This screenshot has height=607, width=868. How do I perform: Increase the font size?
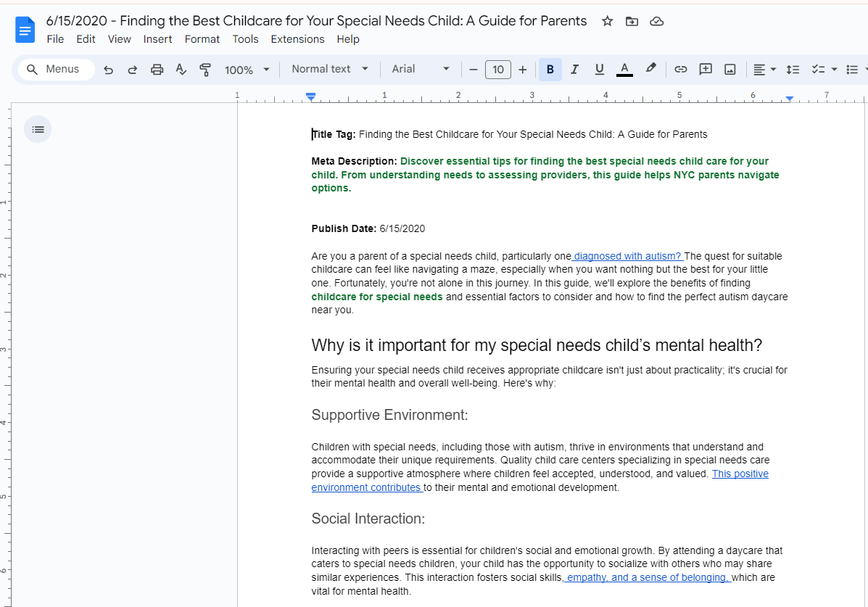[x=523, y=69]
